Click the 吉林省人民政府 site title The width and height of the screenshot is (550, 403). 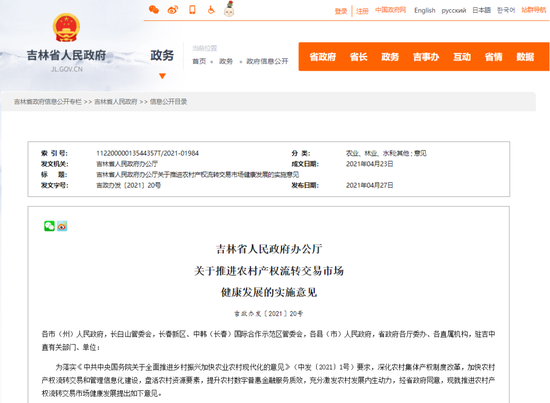66,55
